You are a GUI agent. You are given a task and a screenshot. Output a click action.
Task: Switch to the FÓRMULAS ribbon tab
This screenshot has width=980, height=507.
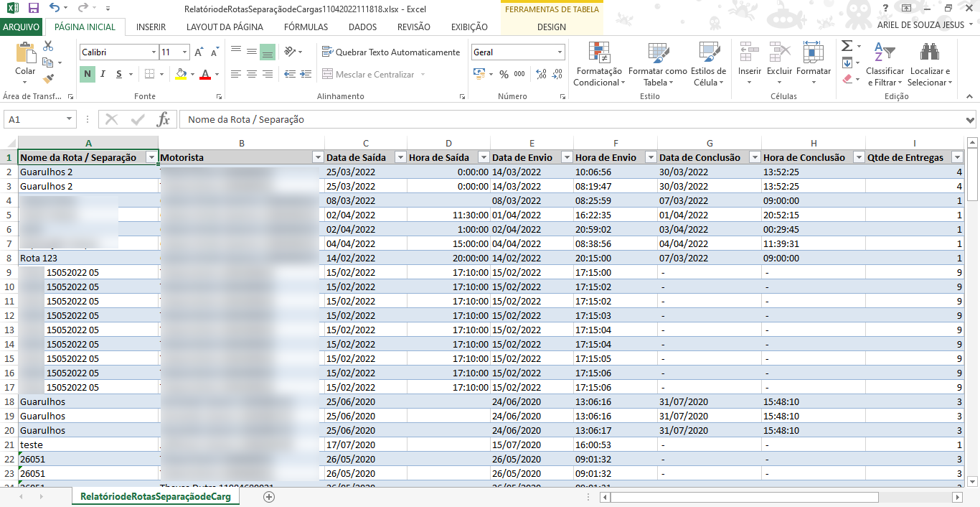[x=306, y=27]
